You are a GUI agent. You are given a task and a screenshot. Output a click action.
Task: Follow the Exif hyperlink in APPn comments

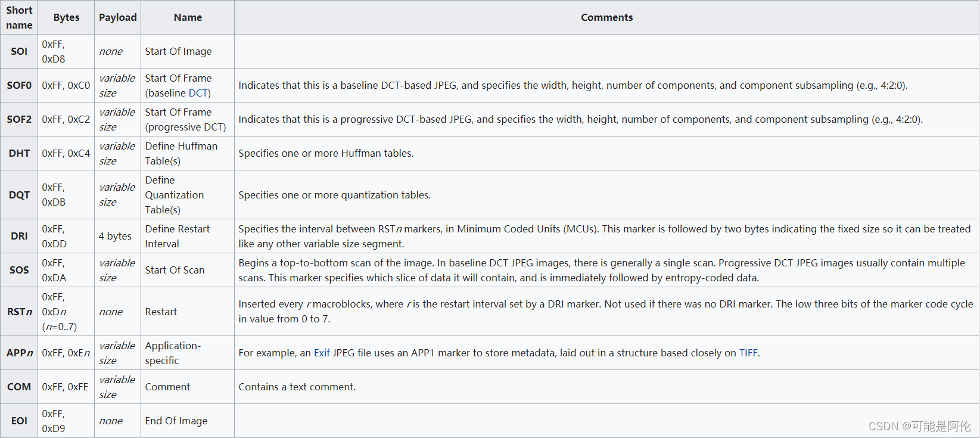point(322,353)
